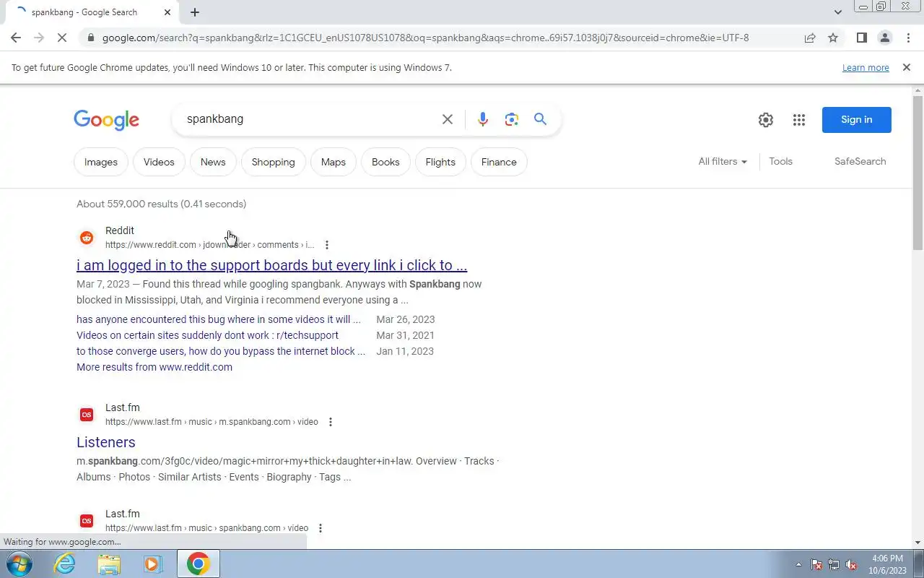This screenshot has width=924, height=578.
Task: Filter results by Maps
Action: 334,162
